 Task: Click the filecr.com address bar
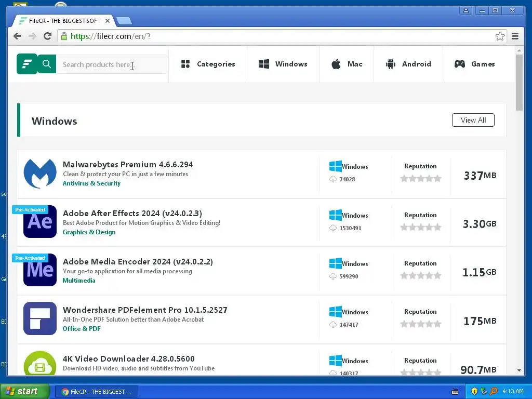282,36
